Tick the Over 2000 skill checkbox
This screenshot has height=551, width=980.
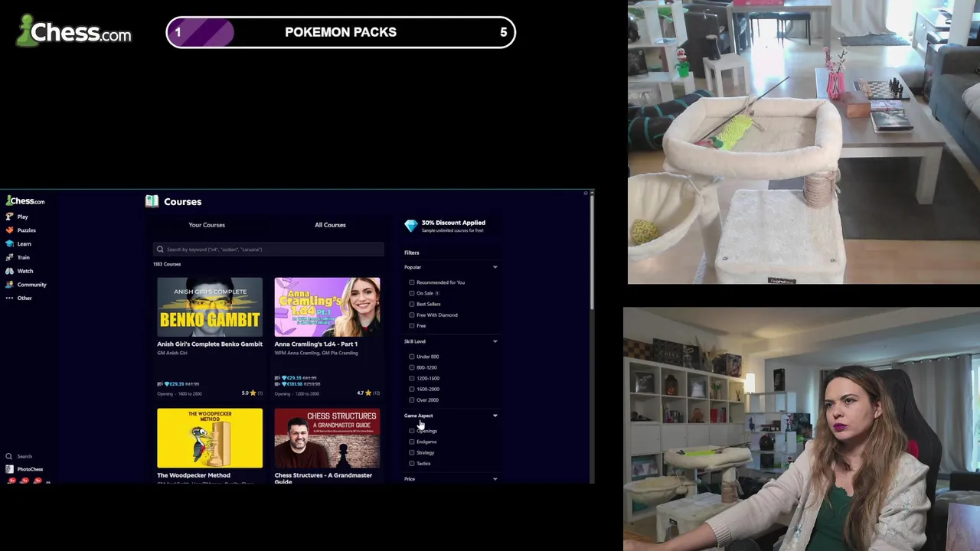412,399
